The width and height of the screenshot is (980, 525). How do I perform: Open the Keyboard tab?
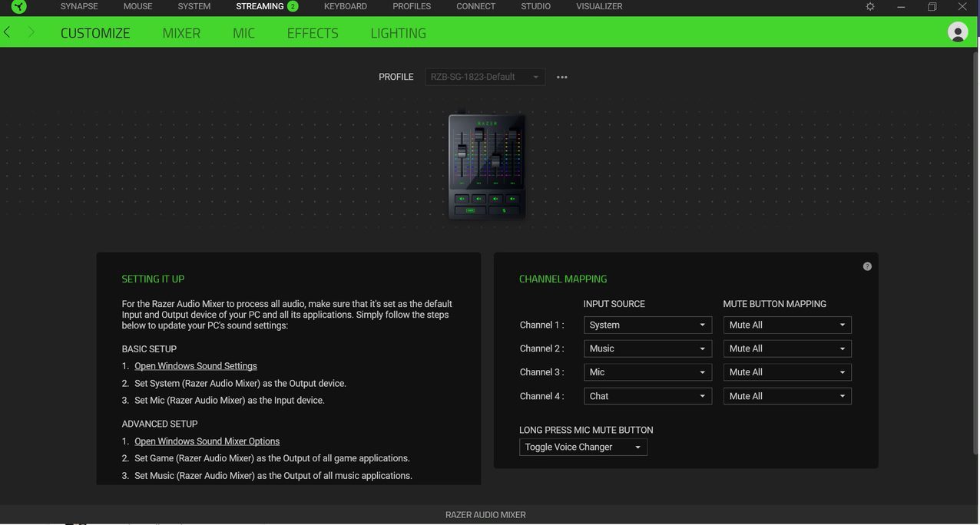click(346, 6)
